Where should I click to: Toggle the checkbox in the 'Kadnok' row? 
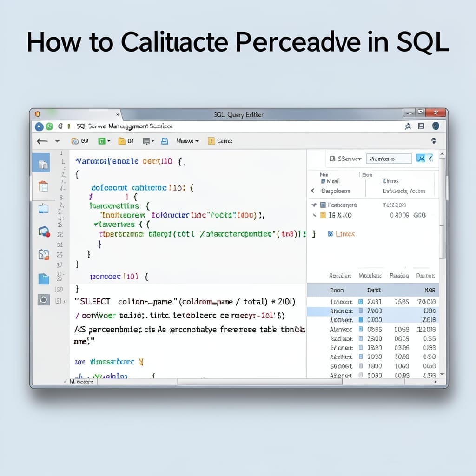(361, 338)
